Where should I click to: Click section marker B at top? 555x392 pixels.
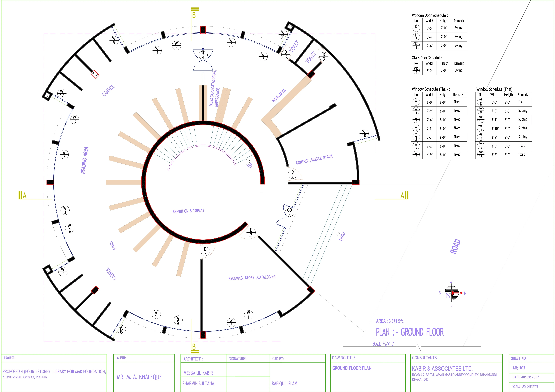194,15
